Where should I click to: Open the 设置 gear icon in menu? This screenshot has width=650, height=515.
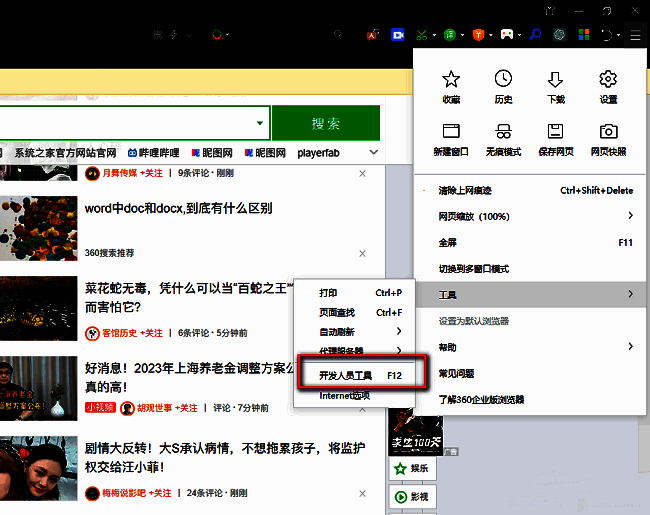[608, 79]
